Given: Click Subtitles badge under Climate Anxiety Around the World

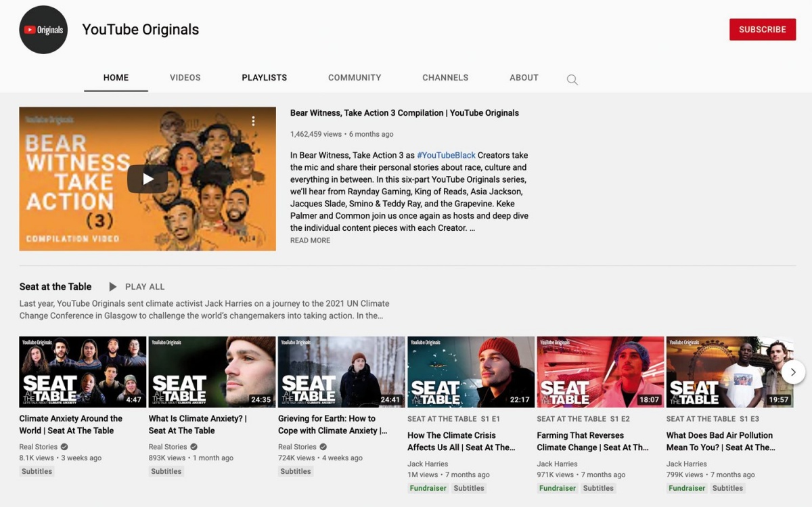Looking at the screenshot, I should [x=37, y=471].
